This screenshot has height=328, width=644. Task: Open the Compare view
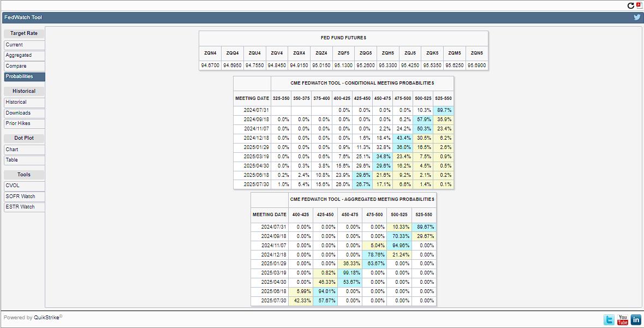(x=25, y=66)
